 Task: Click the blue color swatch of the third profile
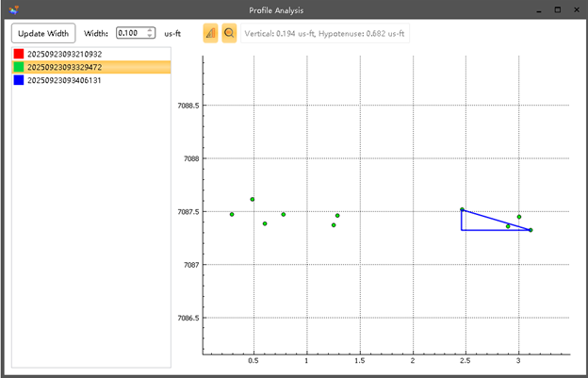(x=19, y=80)
